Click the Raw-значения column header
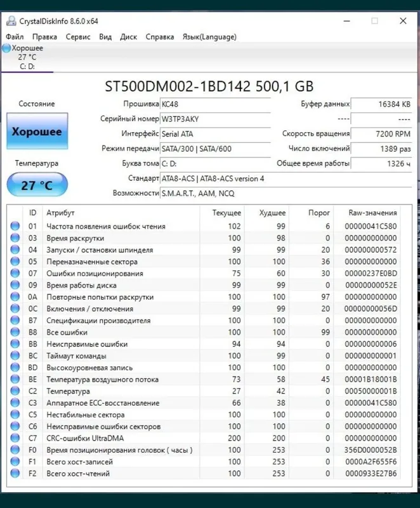This screenshot has width=420, height=508. click(372, 213)
